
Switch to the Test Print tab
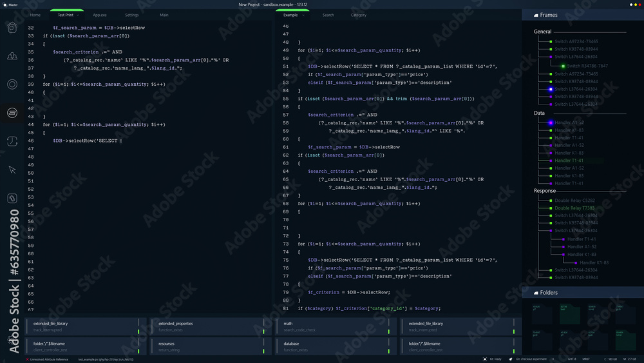65,15
